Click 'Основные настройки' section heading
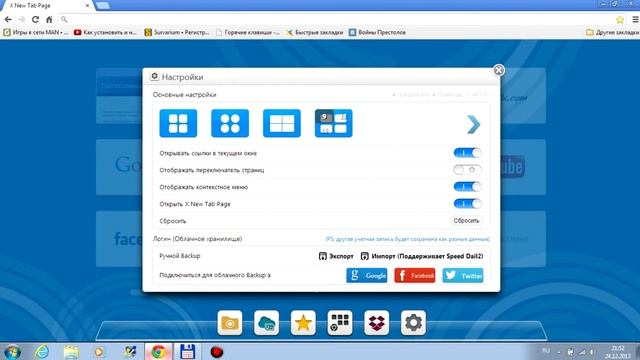640x360 pixels. (184, 94)
